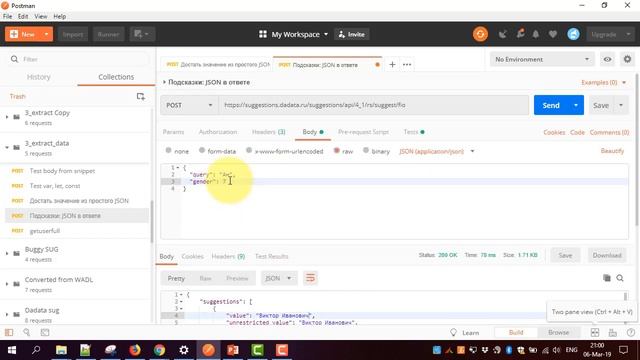The width and height of the screenshot is (640, 360).
Task: Open the new window toolbar icon
Action: [142, 34]
